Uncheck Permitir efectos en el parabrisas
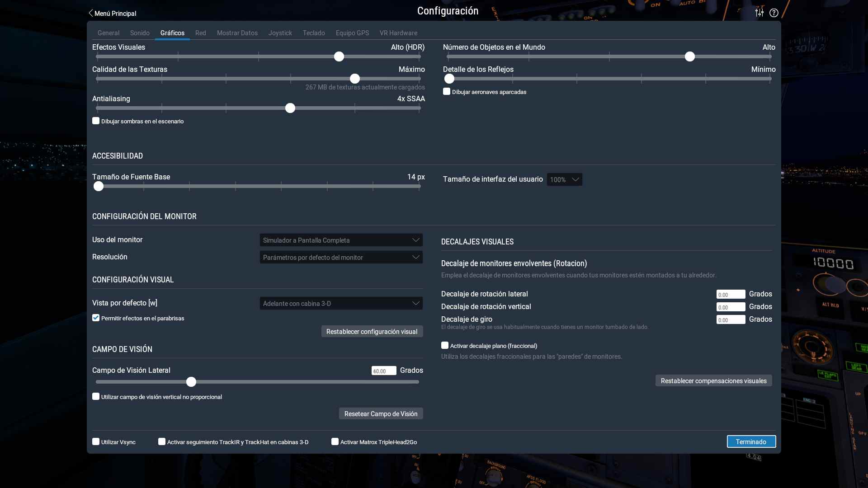The image size is (868, 488). [96, 318]
